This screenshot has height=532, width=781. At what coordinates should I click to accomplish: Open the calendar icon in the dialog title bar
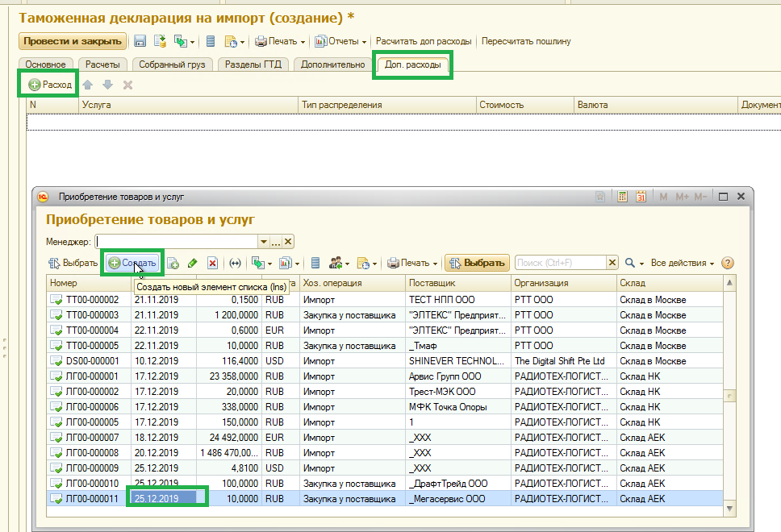pyautogui.click(x=641, y=197)
